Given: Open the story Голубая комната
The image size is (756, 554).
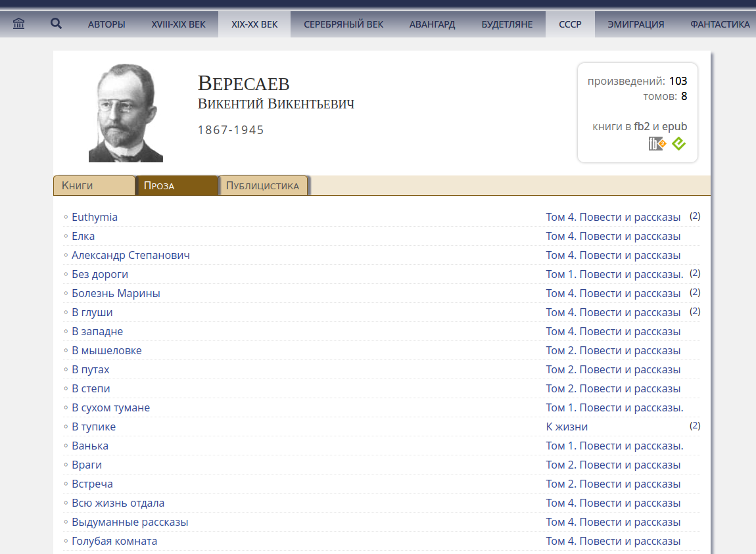Looking at the screenshot, I should click(x=114, y=541).
